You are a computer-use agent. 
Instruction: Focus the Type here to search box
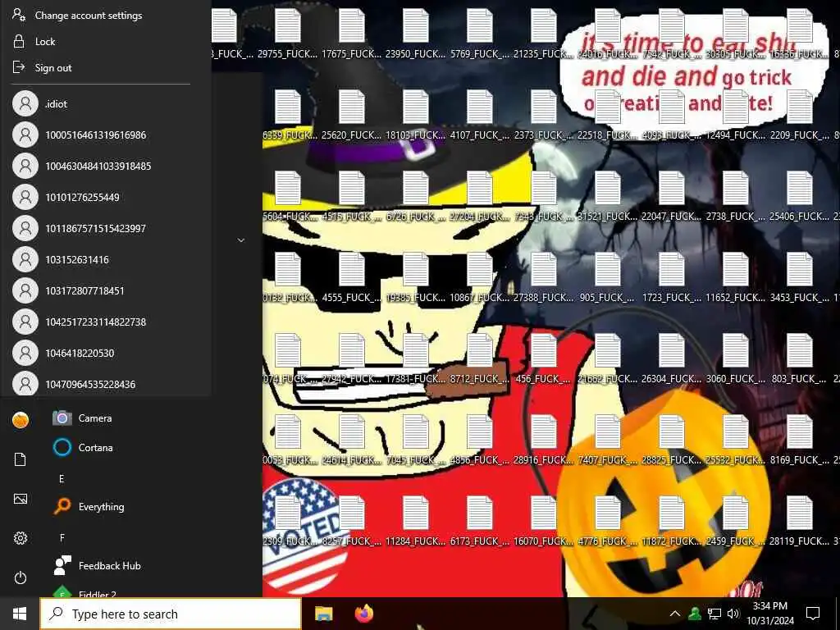pyautogui.click(x=171, y=614)
